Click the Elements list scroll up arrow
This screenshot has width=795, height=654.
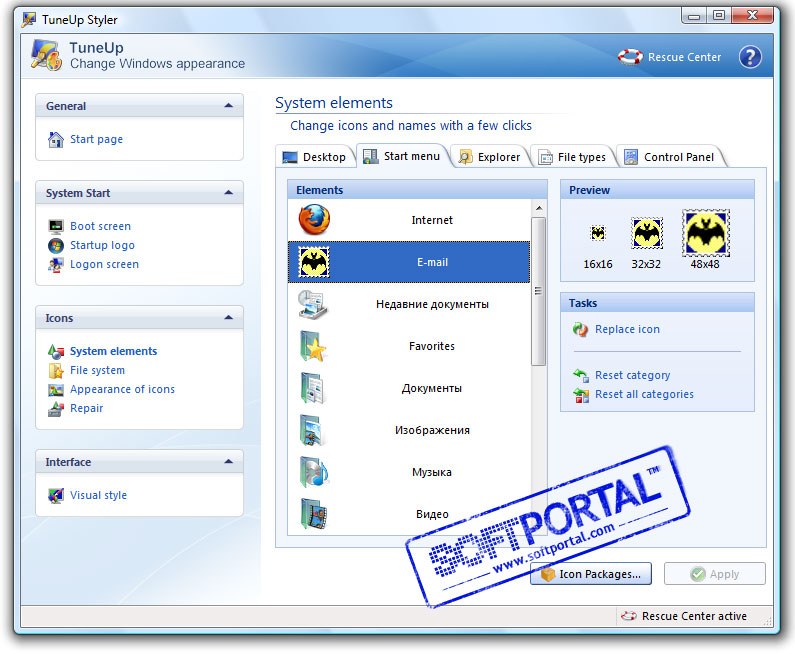[539, 208]
